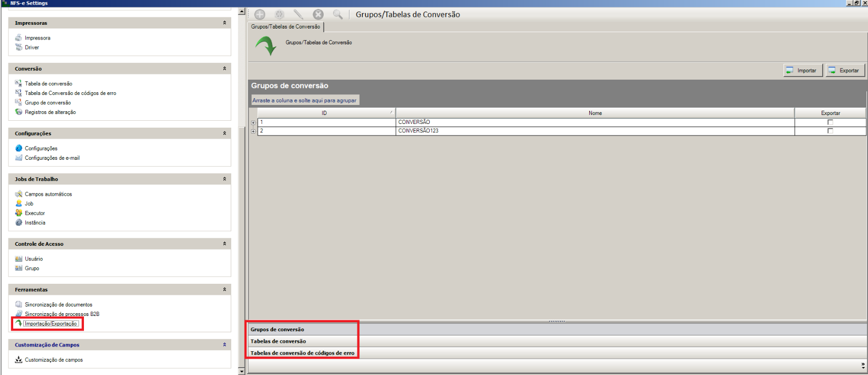The width and height of the screenshot is (868, 375).
Task: Click the Impressora printer icon
Action: click(x=18, y=38)
